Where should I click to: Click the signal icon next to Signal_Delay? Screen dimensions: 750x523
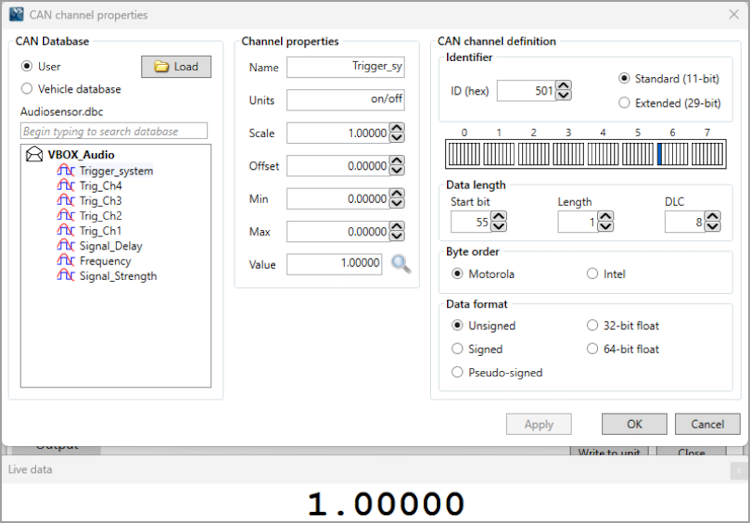click(x=66, y=245)
